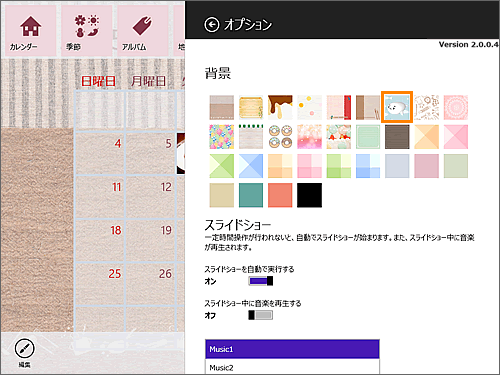Select the solid coral background
Image resolution: width=500 pixels, height=375 pixels.
coord(280,195)
